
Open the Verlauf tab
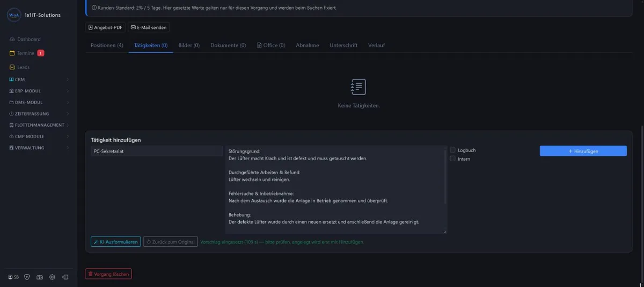[376, 46]
